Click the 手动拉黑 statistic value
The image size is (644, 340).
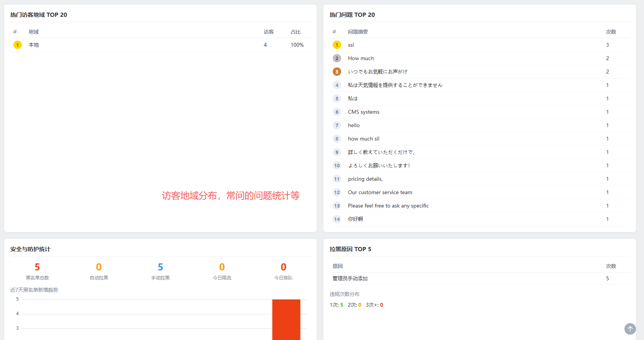160,267
